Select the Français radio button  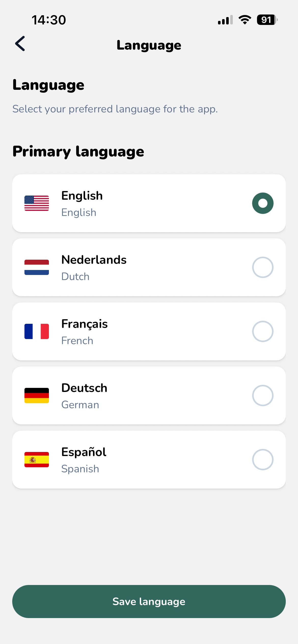point(263,331)
